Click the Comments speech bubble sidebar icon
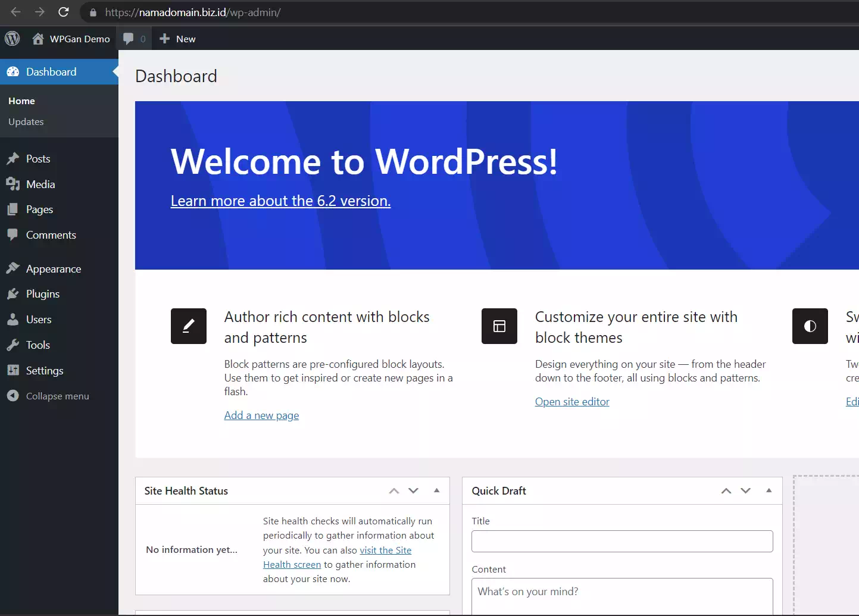The height and width of the screenshot is (616, 859). pyautogui.click(x=13, y=234)
